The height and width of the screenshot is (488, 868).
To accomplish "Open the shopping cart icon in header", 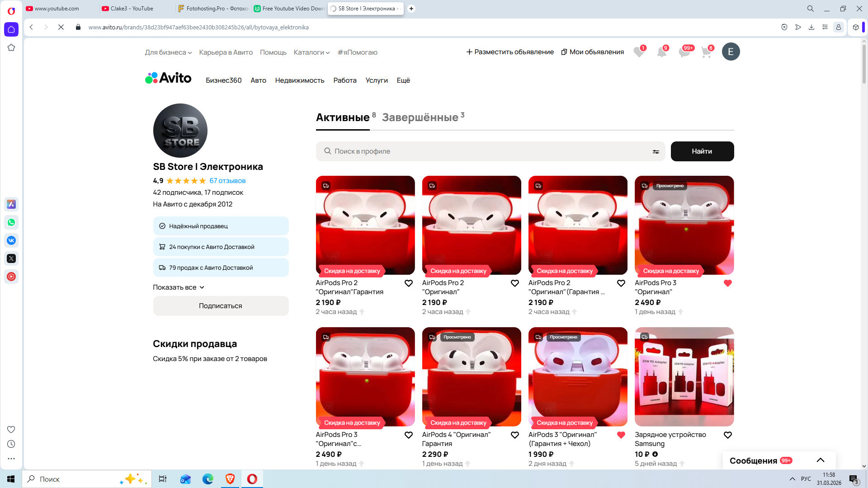I will pos(706,52).
